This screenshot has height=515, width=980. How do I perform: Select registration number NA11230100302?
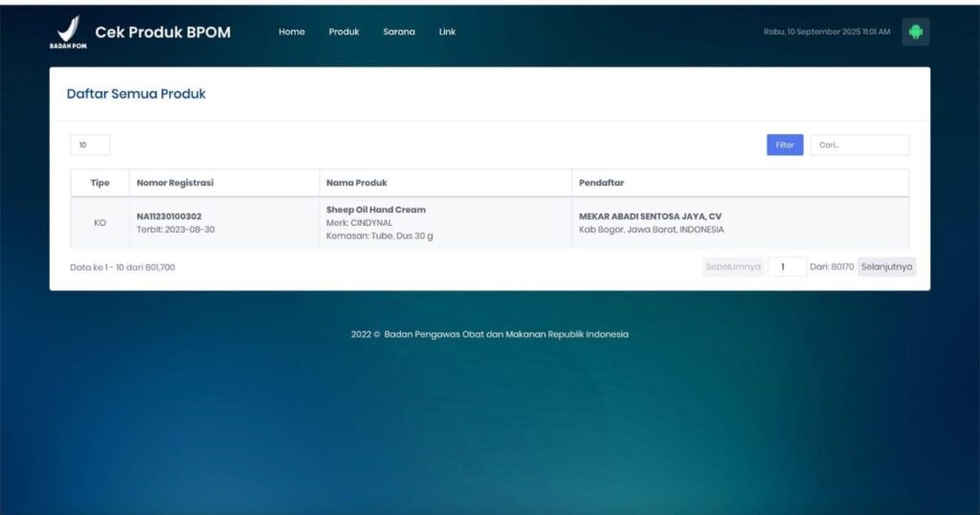[x=168, y=216]
